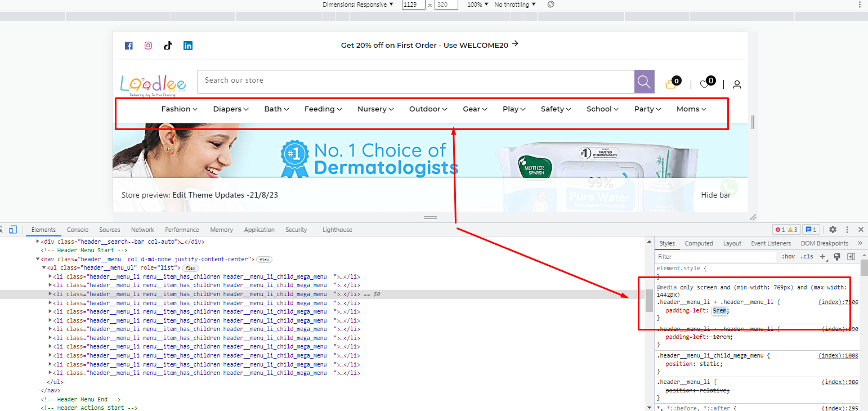Viewport: 868px width, 411px height.
Task: Click the Loodlee logo
Action: tap(153, 85)
